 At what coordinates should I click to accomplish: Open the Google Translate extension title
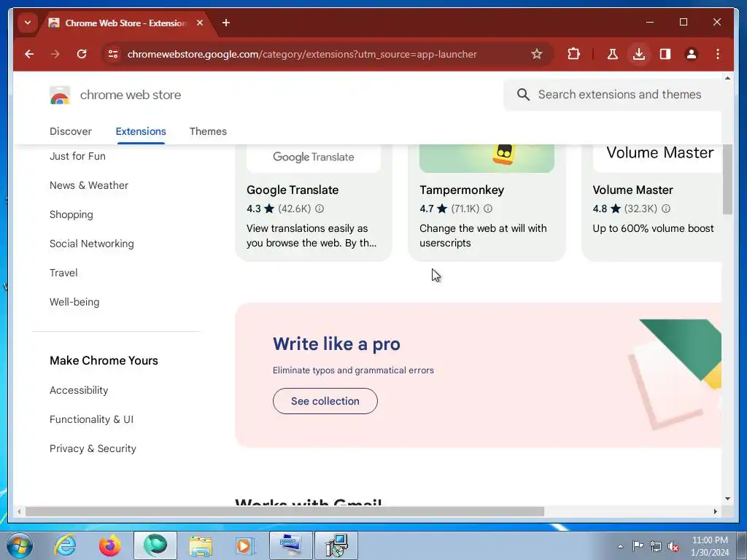pos(293,190)
